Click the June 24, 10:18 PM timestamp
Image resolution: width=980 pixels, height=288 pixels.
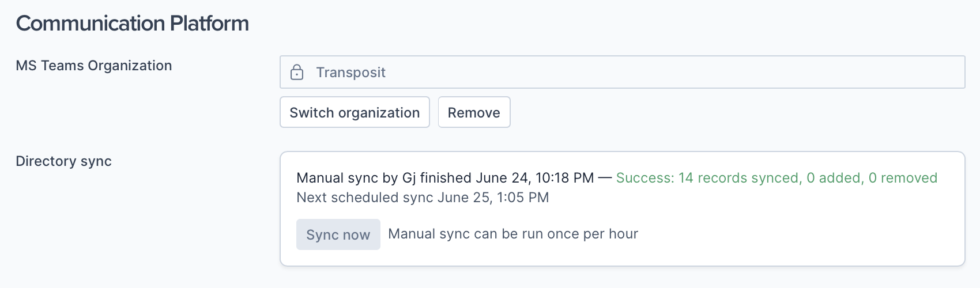tap(534, 178)
